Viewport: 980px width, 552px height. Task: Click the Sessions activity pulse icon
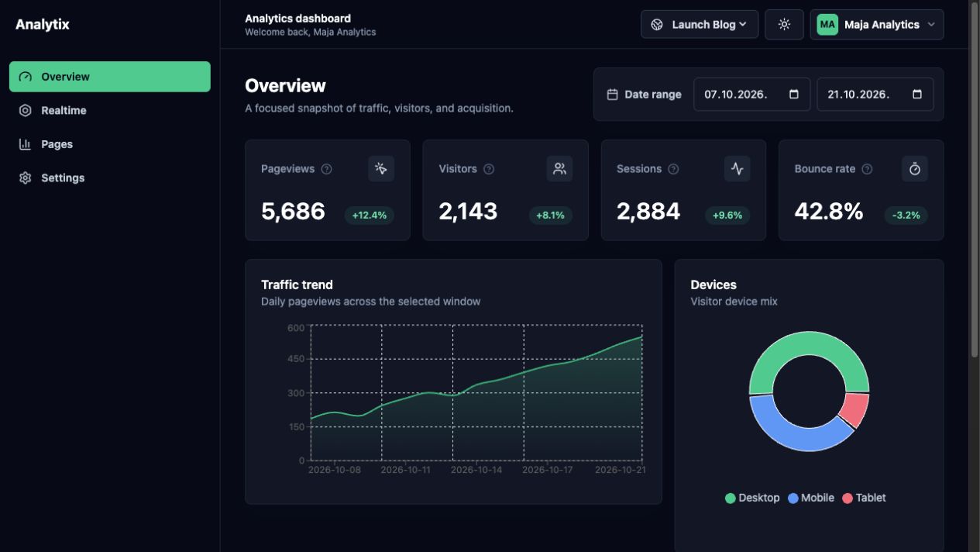click(737, 168)
